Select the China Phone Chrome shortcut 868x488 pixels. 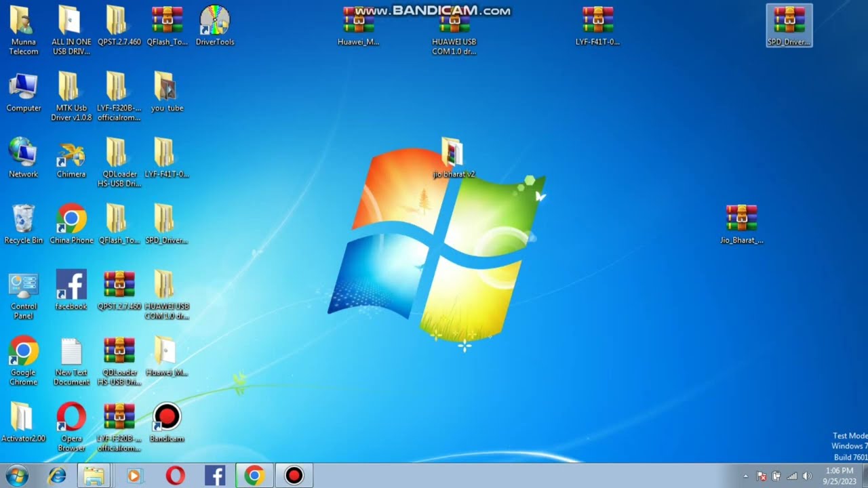71,224
